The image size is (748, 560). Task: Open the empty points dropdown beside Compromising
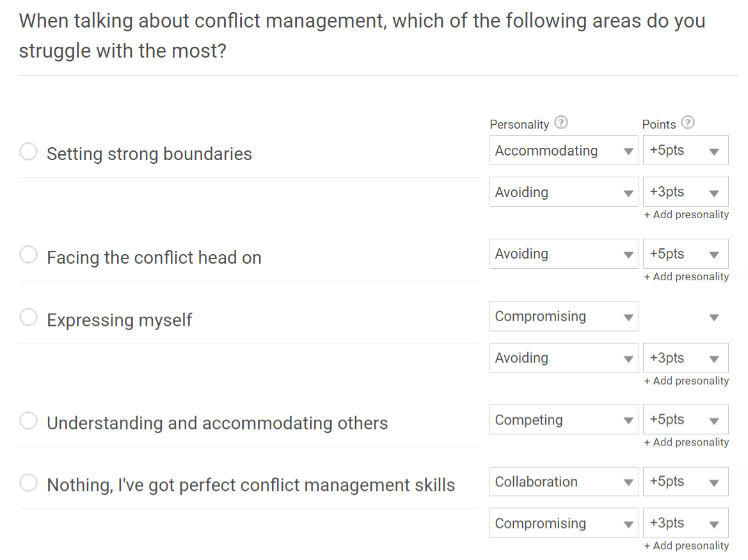(685, 317)
